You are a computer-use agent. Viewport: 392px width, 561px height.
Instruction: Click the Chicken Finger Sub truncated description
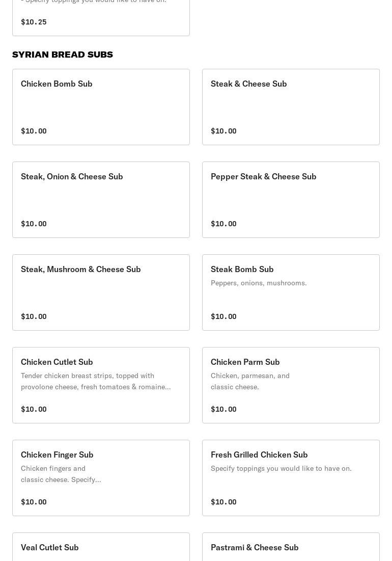(61, 474)
